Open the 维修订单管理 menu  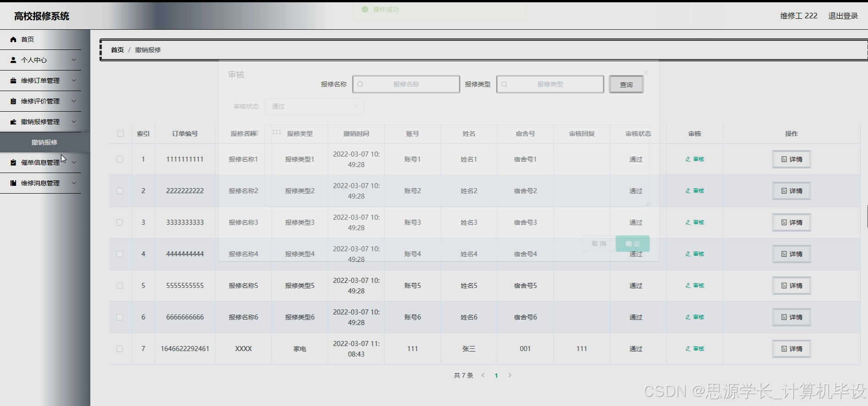coord(41,81)
